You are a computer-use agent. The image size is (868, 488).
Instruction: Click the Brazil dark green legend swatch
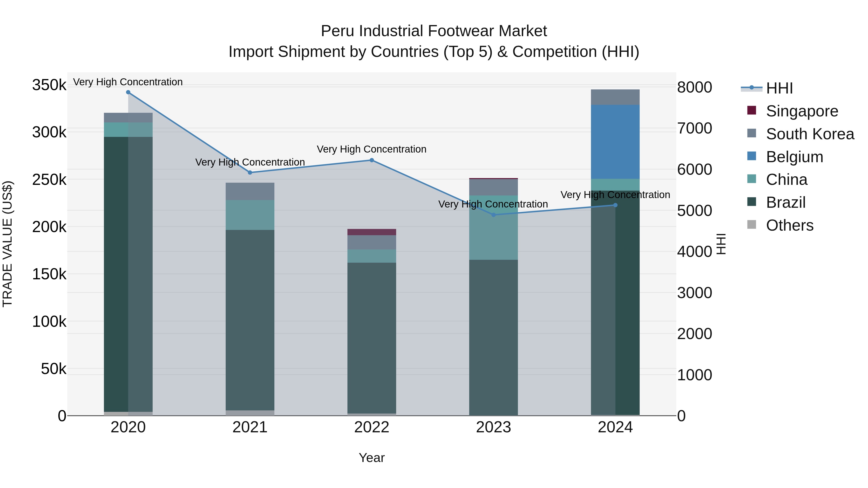coord(751,202)
